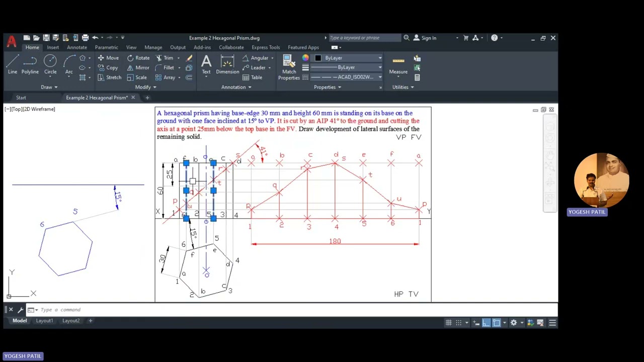Open the Parametric ribbon tab
Screen dimensions: 644x362
[x=106, y=47]
